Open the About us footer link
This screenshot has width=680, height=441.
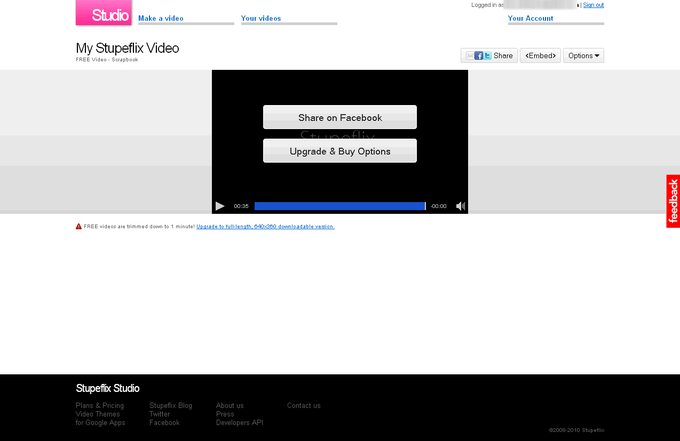click(230, 405)
